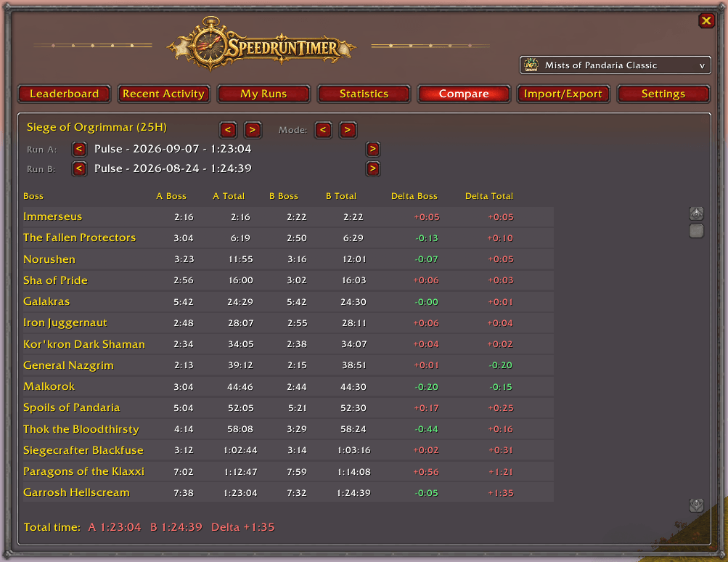Expand the Mists of Pandaria Classic dropdown

tap(615, 65)
